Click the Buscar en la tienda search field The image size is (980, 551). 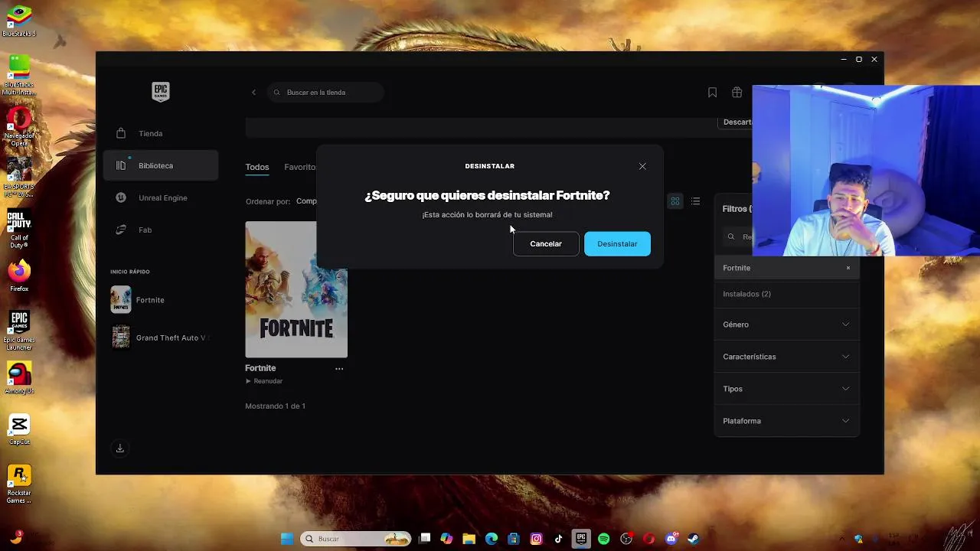tap(326, 93)
